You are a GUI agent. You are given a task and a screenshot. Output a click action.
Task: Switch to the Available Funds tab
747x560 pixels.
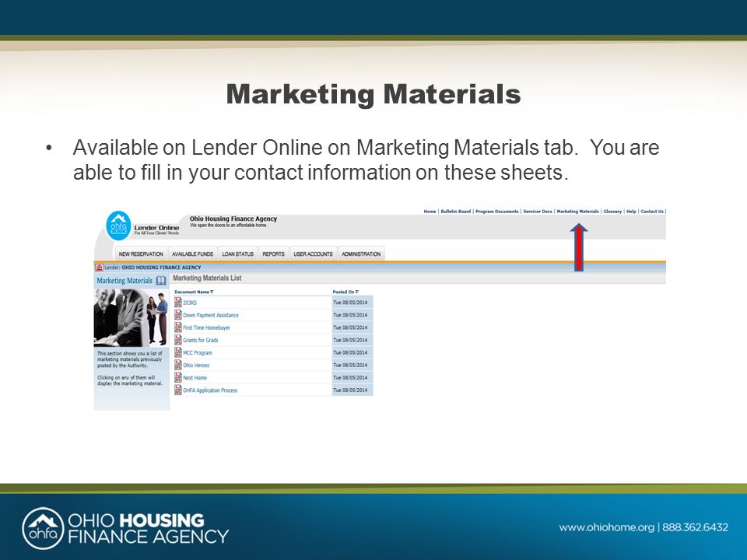coord(192,254)
